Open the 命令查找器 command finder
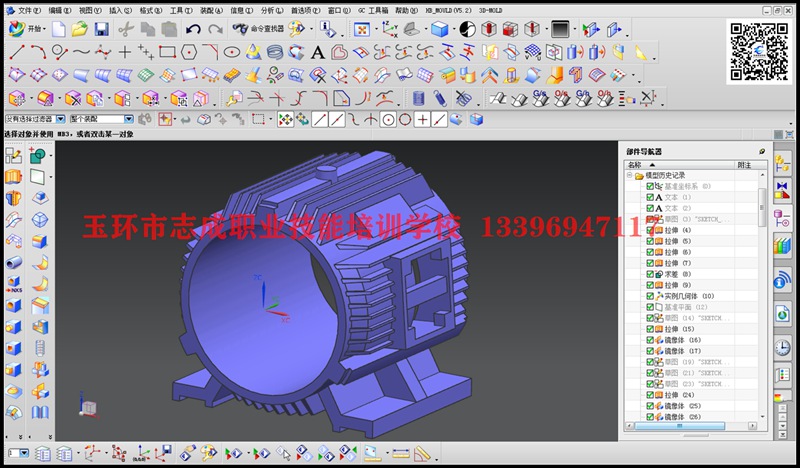This screenshot has height=468, width=800. [x=258, y=29]
